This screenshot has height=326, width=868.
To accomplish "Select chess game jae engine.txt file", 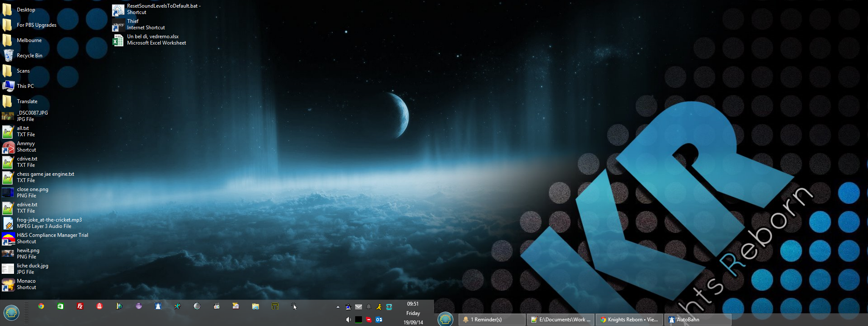I will click(x=38, y=177).
